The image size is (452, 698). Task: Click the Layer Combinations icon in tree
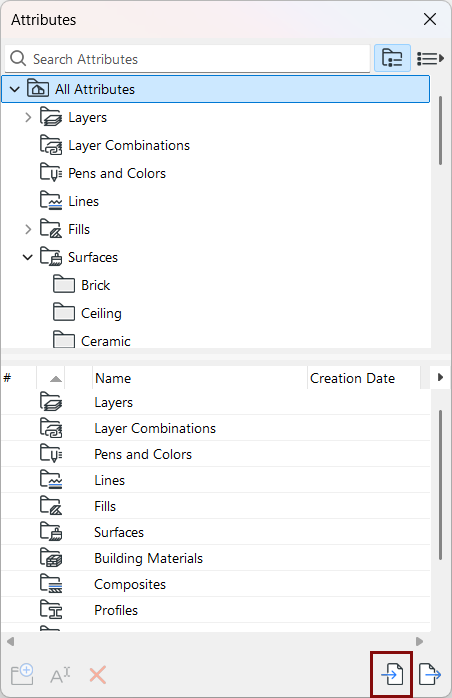[x=51, y=145]
